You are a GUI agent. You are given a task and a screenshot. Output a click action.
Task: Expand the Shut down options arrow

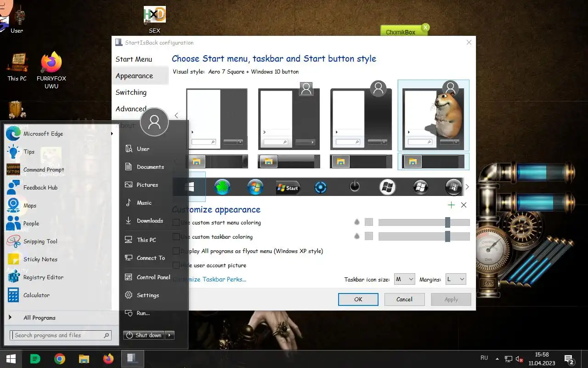(170, 335)
